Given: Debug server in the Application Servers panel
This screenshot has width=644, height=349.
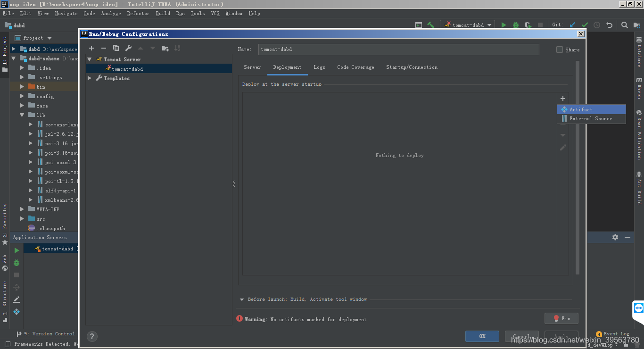Looking at the screenshot, I should (x=17, y=263).
